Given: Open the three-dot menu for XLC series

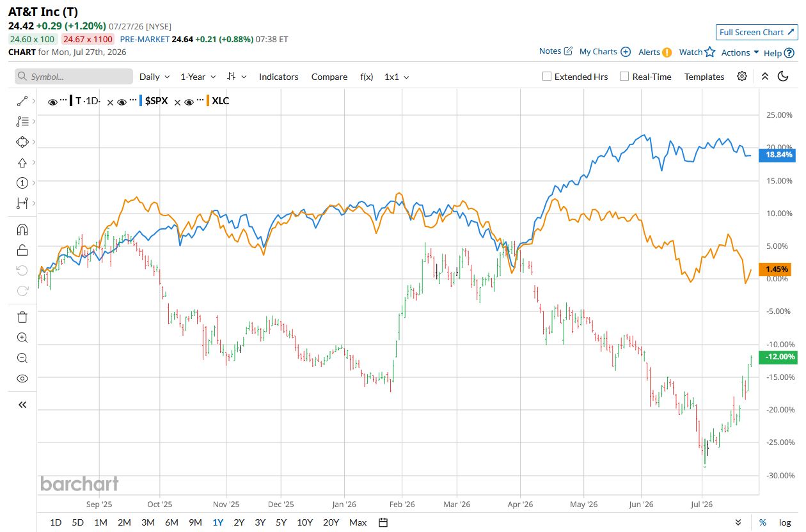Looking at the screenshot, I should tap(200, 100).
